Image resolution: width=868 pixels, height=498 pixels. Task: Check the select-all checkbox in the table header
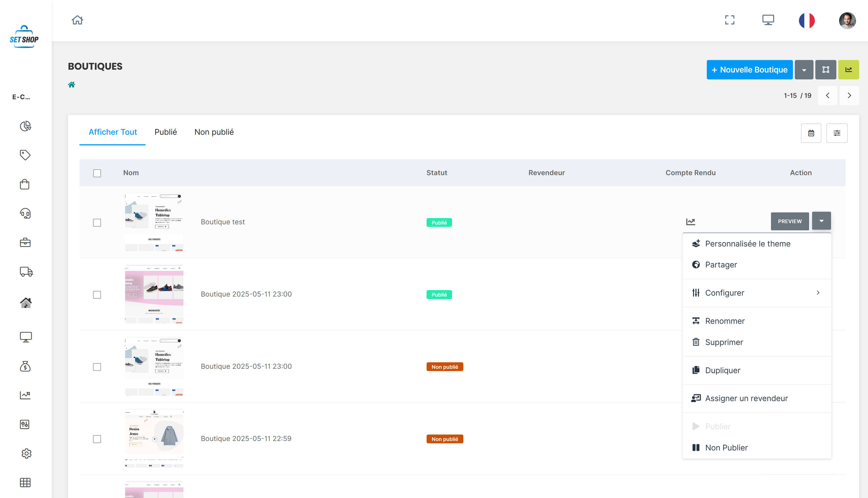(97, 173)
